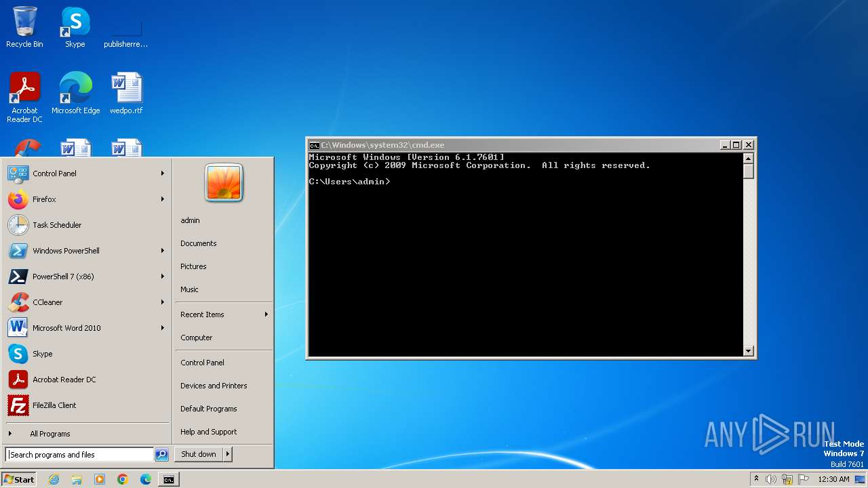868x488 pixels.
Task: Switch to cmd.exe taskbar button
Action: click(x=169, y=479)
